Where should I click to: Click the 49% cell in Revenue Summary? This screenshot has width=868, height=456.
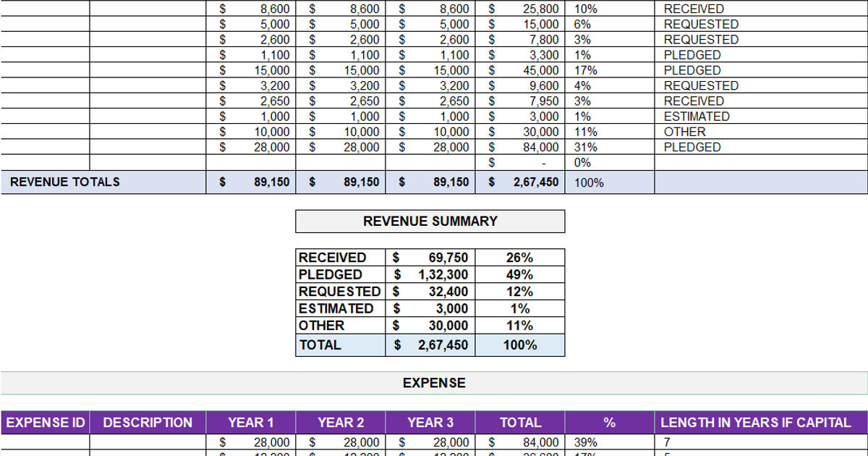point(519,275)
